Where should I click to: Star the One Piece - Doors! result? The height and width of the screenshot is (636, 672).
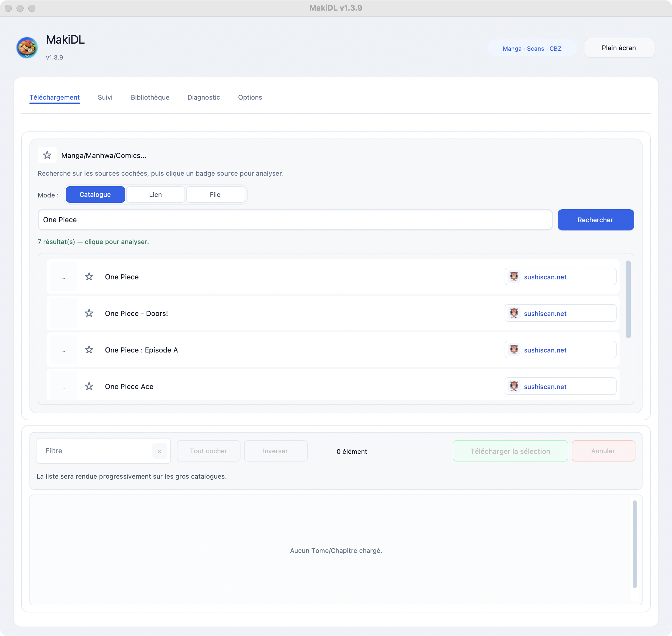[89, 313]
